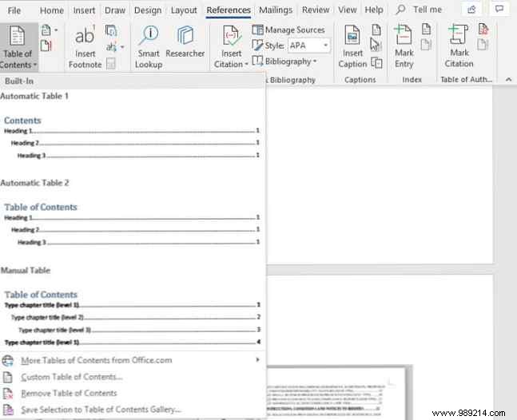Switch to the View tab
517x420 pixels.
pyautogui.click(x=347, y=10)
